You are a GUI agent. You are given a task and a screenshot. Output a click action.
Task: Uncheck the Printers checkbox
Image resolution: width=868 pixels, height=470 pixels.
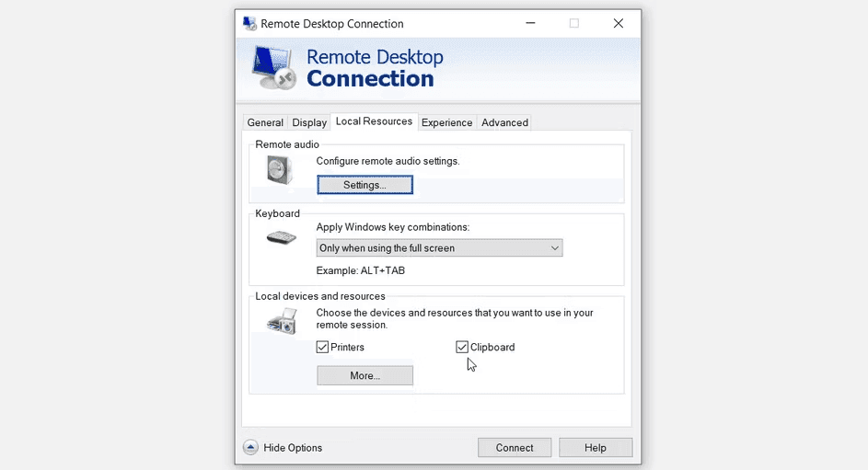322,347
